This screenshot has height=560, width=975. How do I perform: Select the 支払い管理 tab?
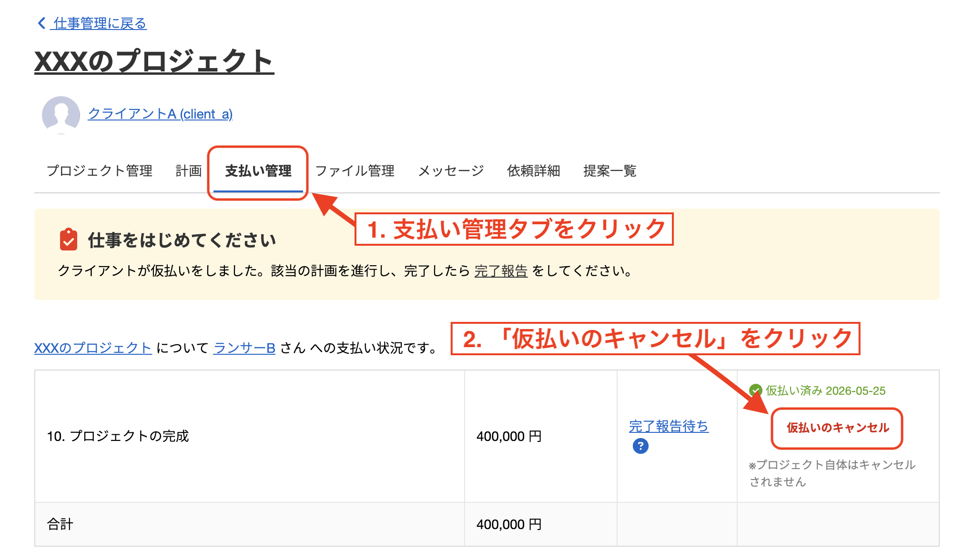[x=258, y=171]
